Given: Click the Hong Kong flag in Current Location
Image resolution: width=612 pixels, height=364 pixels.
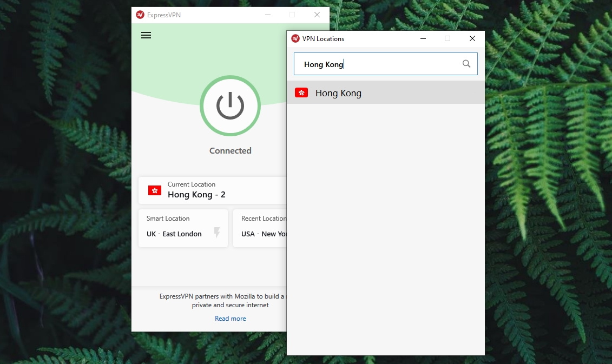Looking at the screenshot, I should click(x=155, y=190).
